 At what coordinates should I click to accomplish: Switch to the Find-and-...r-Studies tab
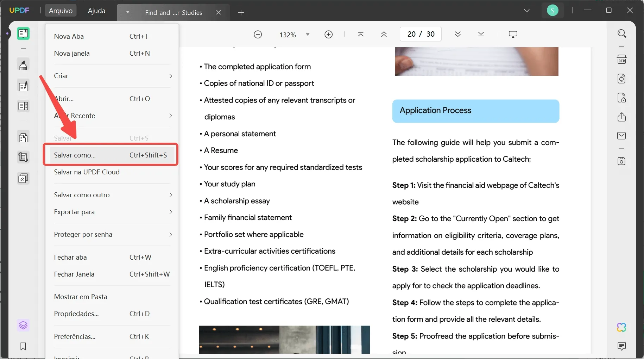(x=173, y=12)
